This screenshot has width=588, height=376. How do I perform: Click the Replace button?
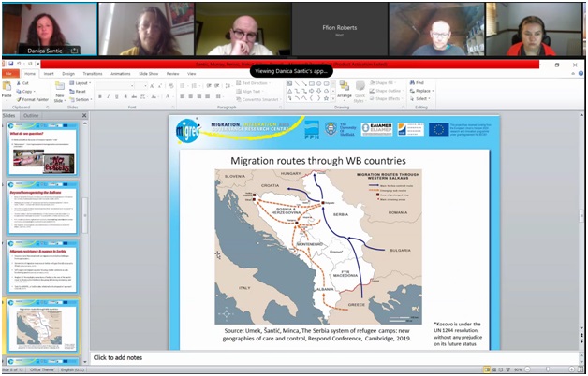(x=420, y=91)
